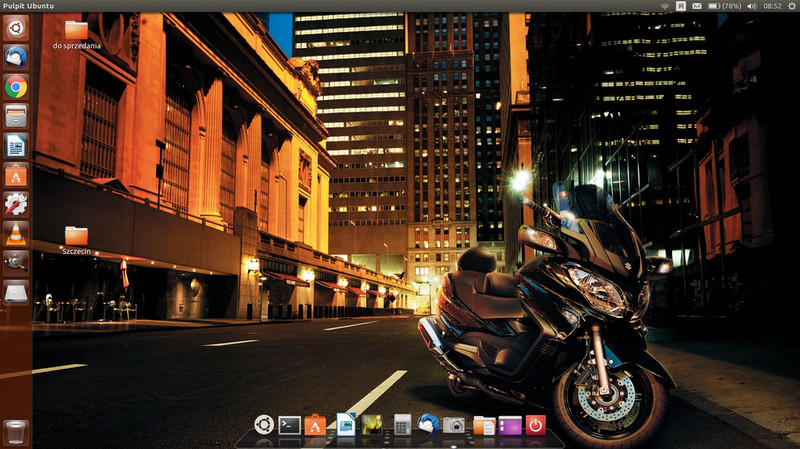
Task: Open the Wi-Fi network menu
Action: coord(664,6)
